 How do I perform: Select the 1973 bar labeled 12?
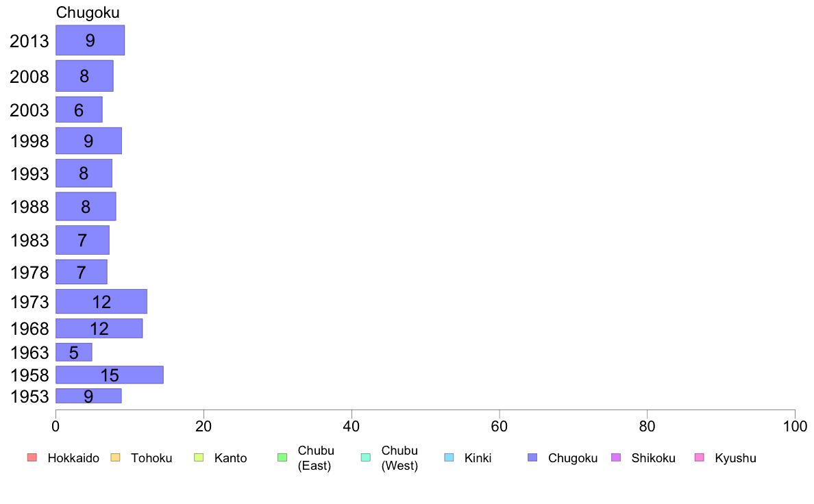click(101, 301)
